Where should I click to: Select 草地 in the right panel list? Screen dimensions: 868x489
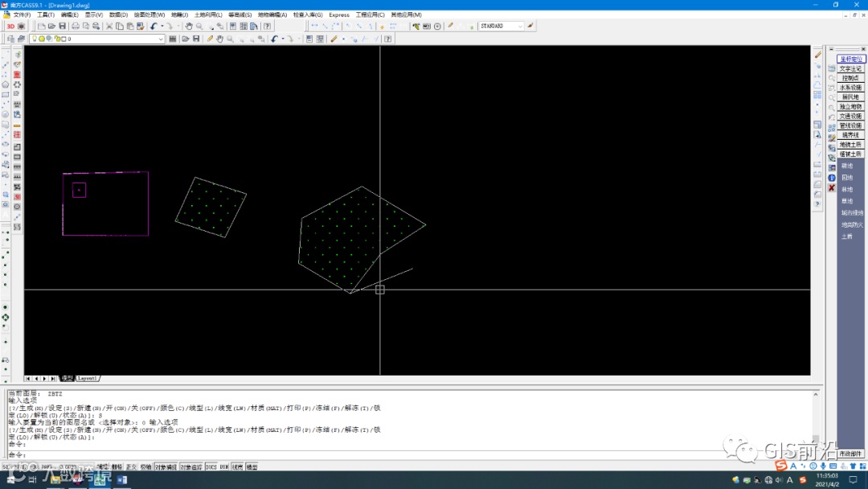coord(847,201)
